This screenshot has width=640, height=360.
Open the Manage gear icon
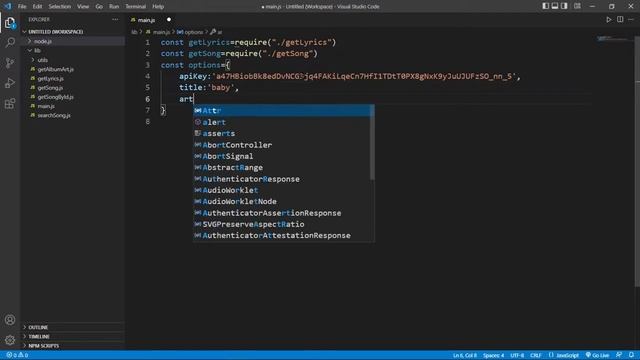(x=10, y=340)
